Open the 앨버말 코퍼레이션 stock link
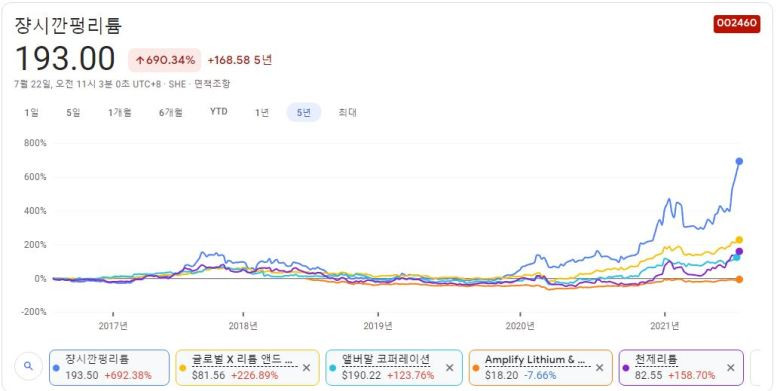The height and width of the screenshot is (391, 780). pyautogui.click(x=386, y=359)
